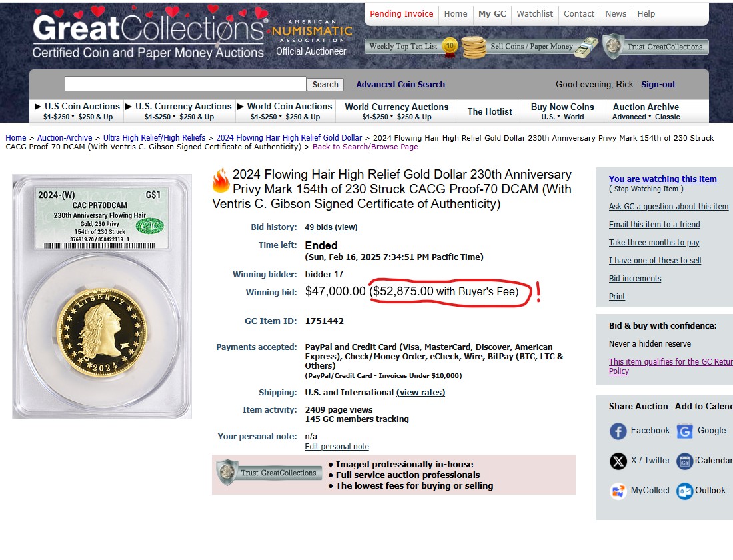
Task: Go to the Watchlist tab
Action: pyautogui.click(x=534, y=14)
